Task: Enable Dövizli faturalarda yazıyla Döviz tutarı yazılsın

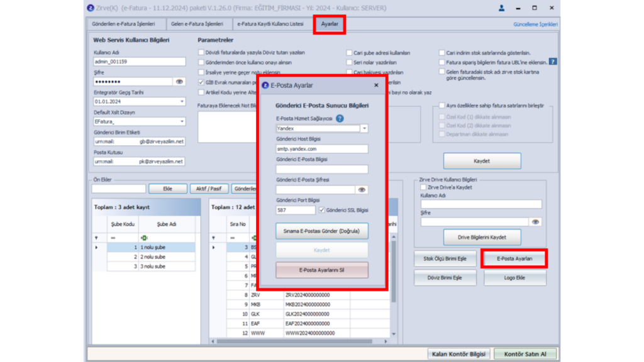Action: click(x=201, y=53)
